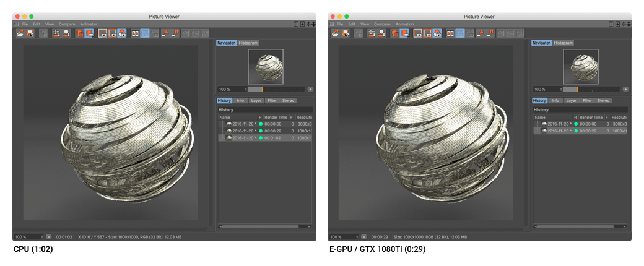Click the navigator zoom slider in E-GPU window
The height and width of the screenshot is (266, 644).
click(591, 89)
